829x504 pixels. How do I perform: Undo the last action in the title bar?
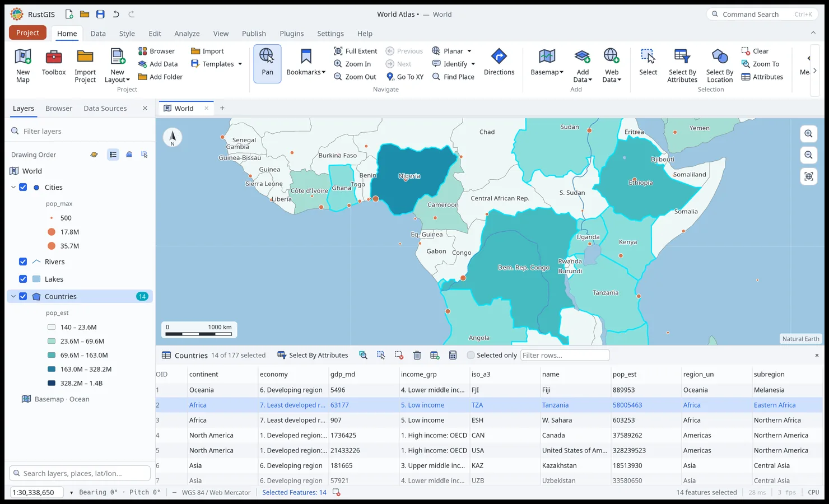(x=116, y=14)
